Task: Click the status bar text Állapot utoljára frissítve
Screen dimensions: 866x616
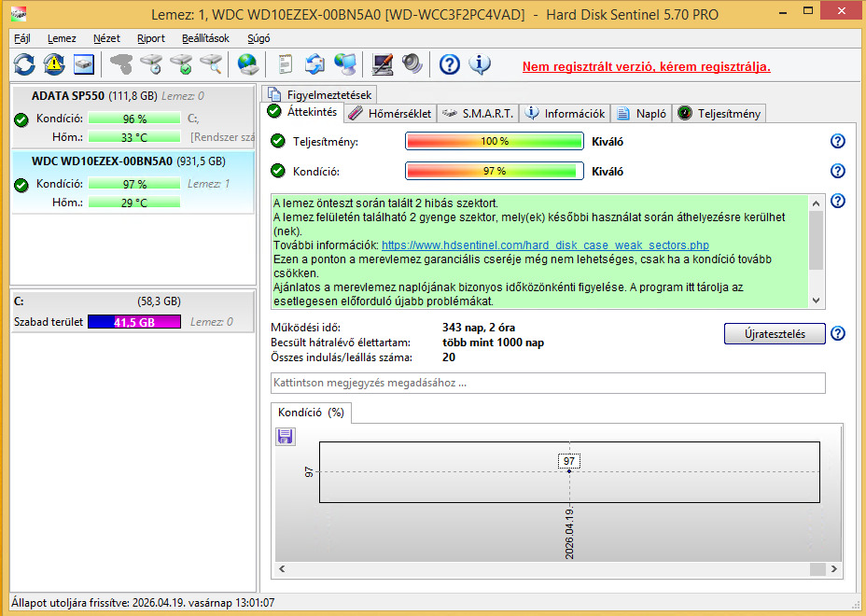Action: [x=143, y=603]
